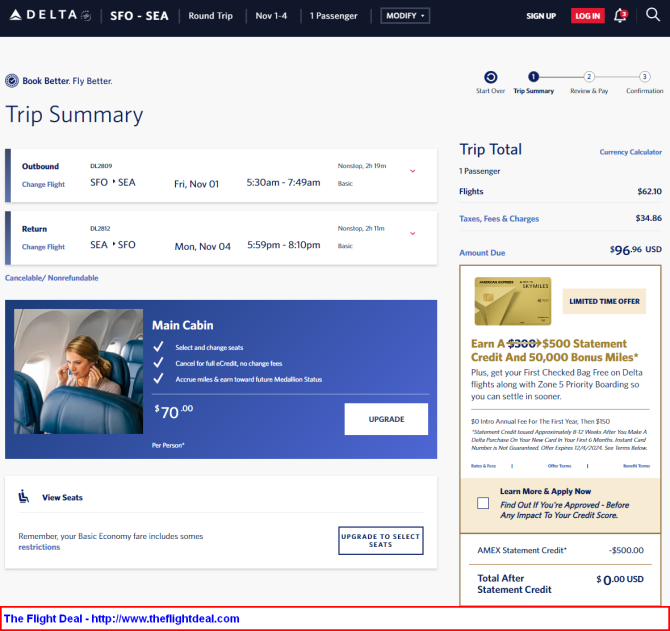Click the Book Better badge icon
Image resolution: width=670 pixels, height=631 pixels.
tap(12, 81)
